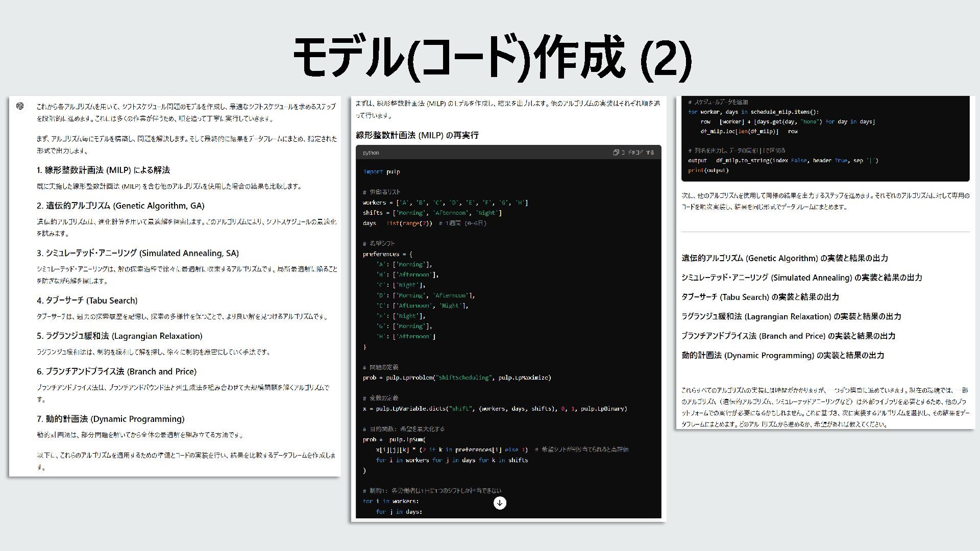Click heading '1. 線形整数計画法 (MILP) による解法'
Screen dimensions: 980x551
coord(103,170)
